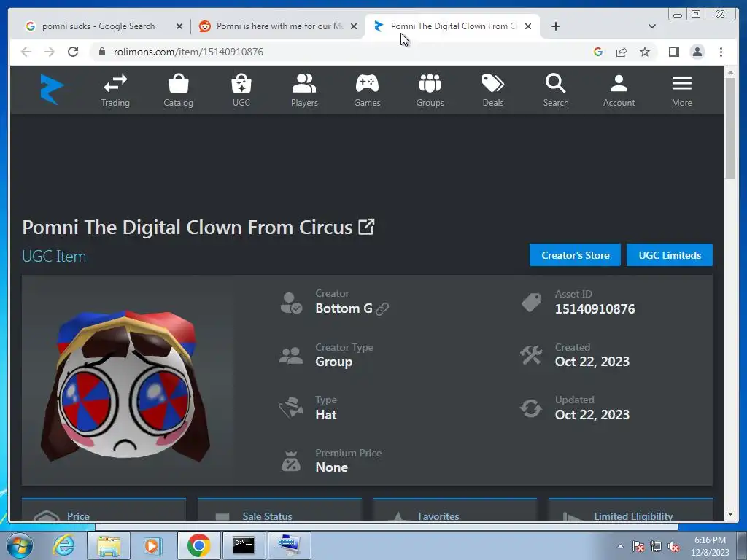The width and height of the screenshot is (747, 560).
Task: Go forward to the next page
Action: tap(50, 52)
